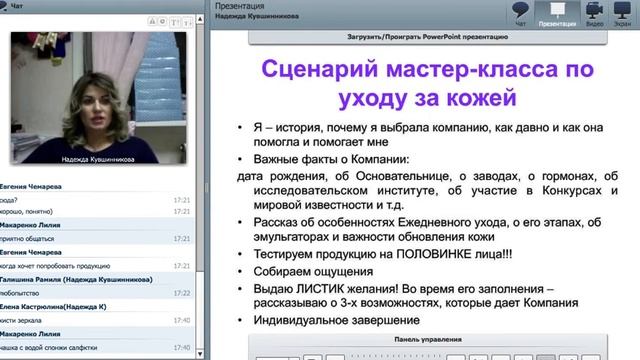Click the bullet starting "Рассказ об особенностях Ежедневного ухода"
The image size is (640, 360).
pos(427,230)
